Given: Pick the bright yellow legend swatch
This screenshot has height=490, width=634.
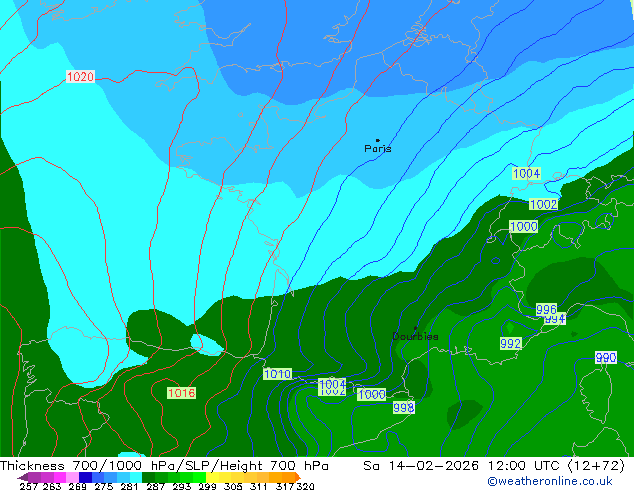Looking at the screenshot, I should pos(212,477).
